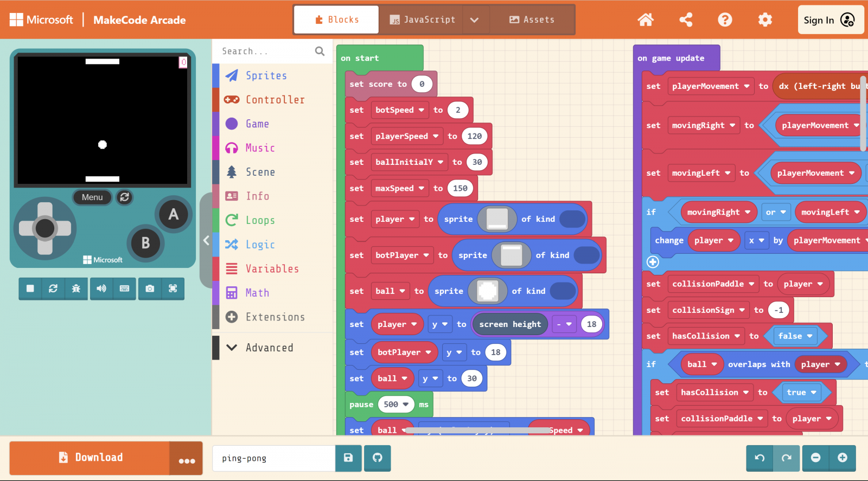Toggle the simulator keyboard controls
Image resolution: width=868 pixels, height=481 pixels.
point(124,288)
